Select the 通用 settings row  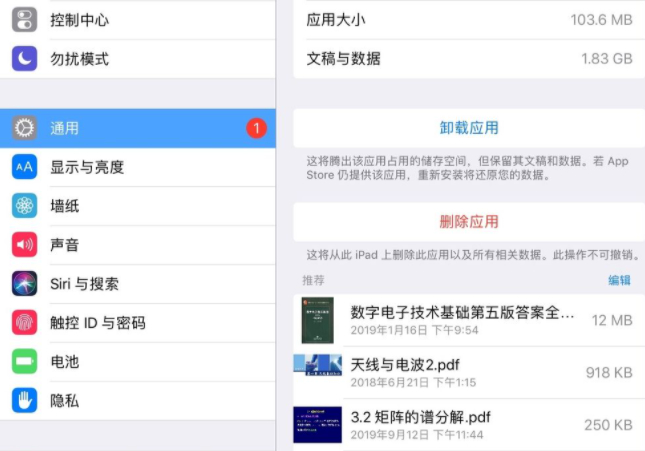[x=138, y=128]
